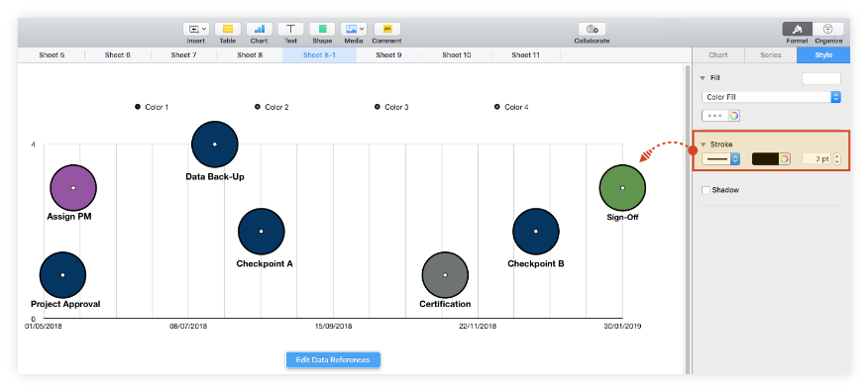This screenshot has width=868, height=392.
Task: Open the Format inspector
Action: [797, 30]
